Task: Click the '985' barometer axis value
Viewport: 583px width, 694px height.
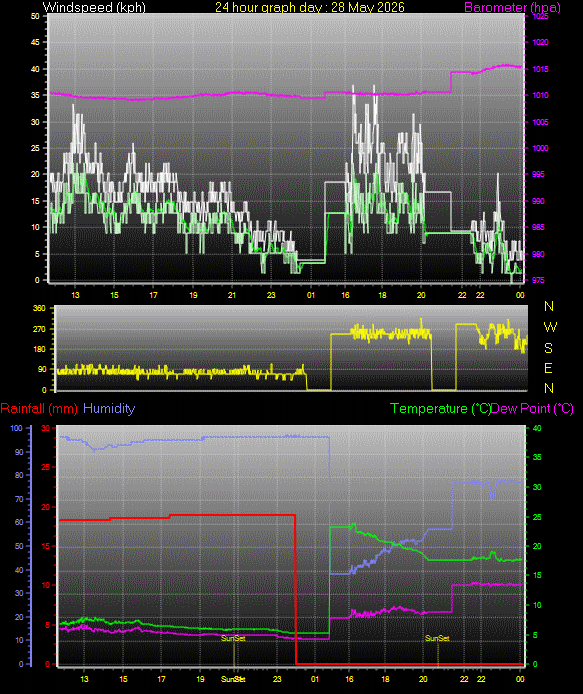Action: [538, 227]
